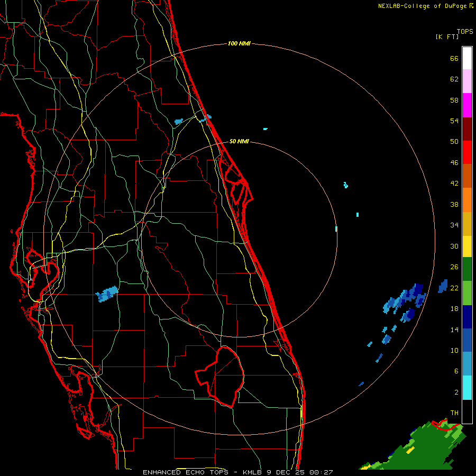Click the "62" legend value
476x476 pixels.
tap(454, 79)
